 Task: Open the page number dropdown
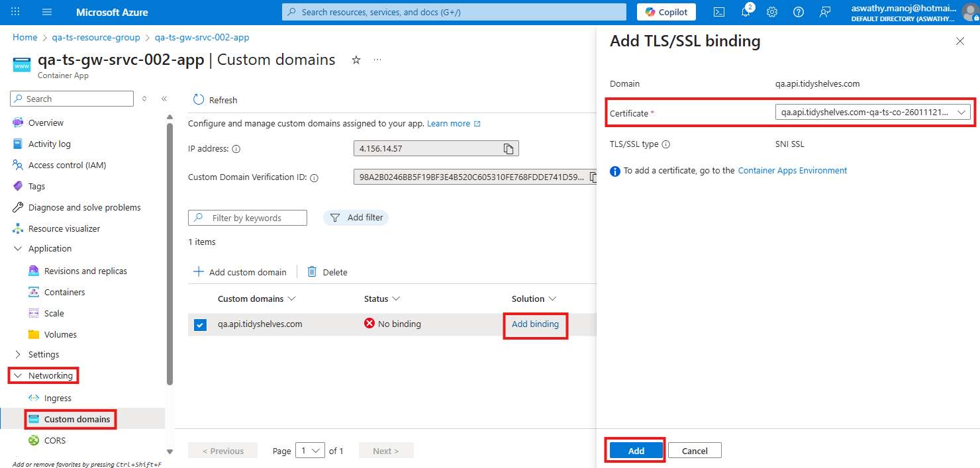point(310,451)
